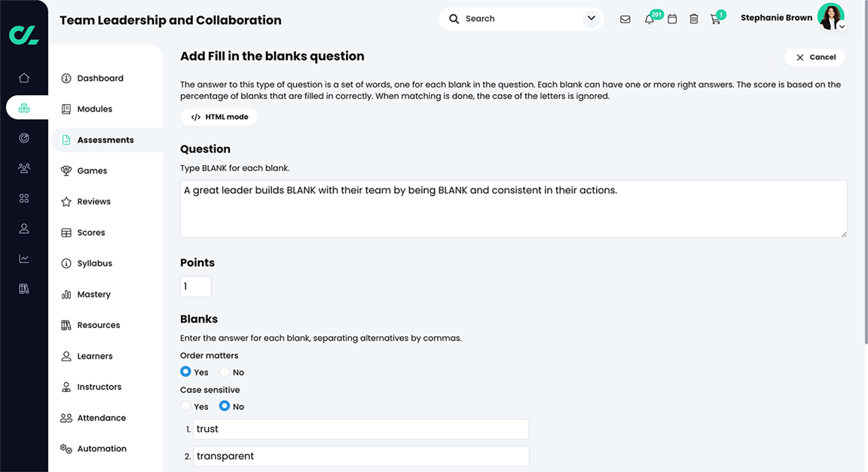Open the groups people icon in rail

(x=24, y=168)
